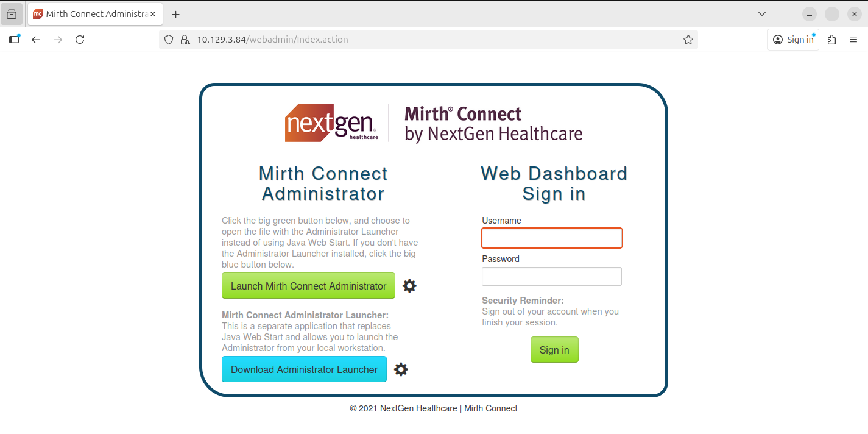
Task: Click '© 2021 NextGen Healthcare' footer text
Action: point(403,408)
